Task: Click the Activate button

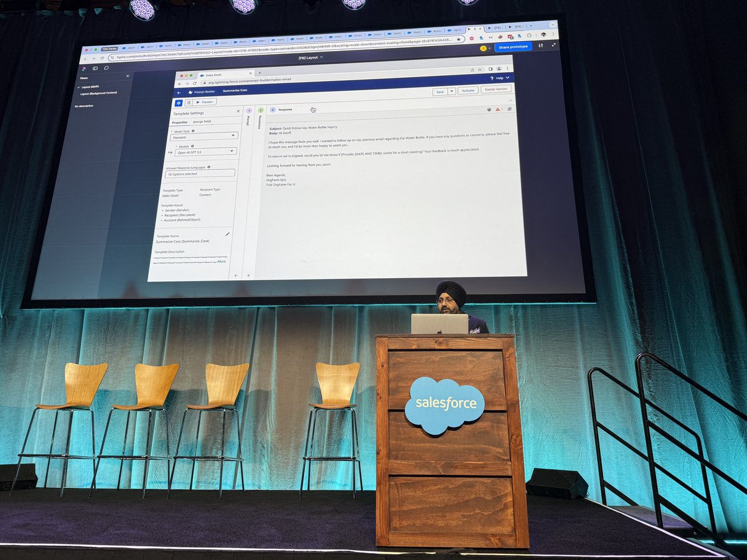Action: (468, 90)
